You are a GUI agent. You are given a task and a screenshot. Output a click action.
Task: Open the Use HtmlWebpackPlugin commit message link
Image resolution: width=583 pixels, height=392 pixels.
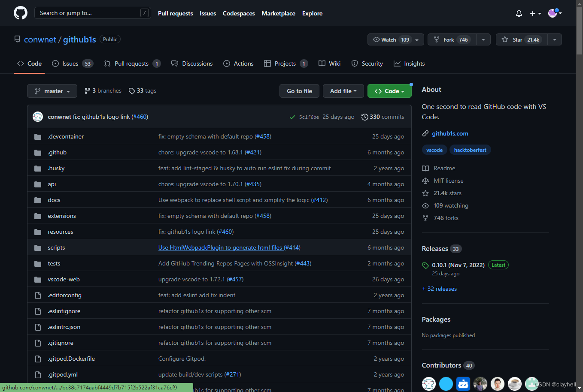[220, 248]
